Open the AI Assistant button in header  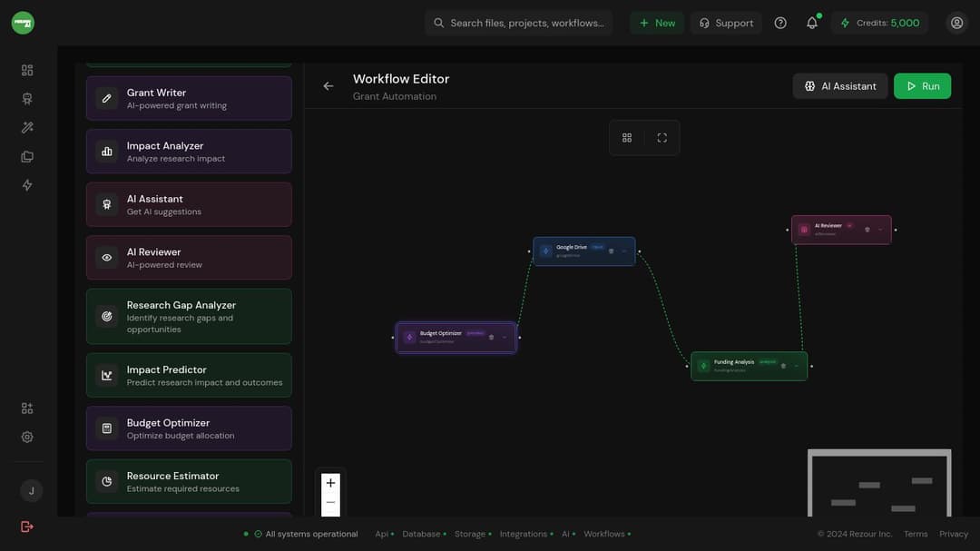coord(840,86)
